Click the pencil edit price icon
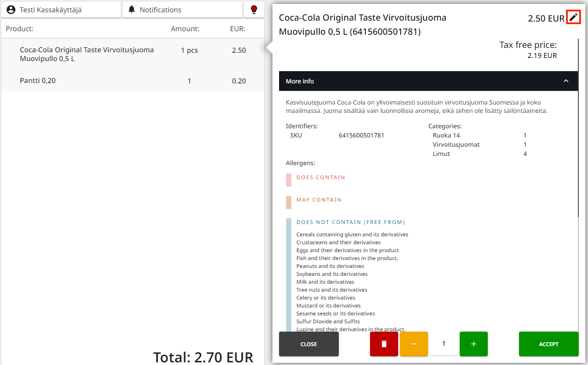The width and height of the screenshot is (588, 365). (x=573, y=18)
